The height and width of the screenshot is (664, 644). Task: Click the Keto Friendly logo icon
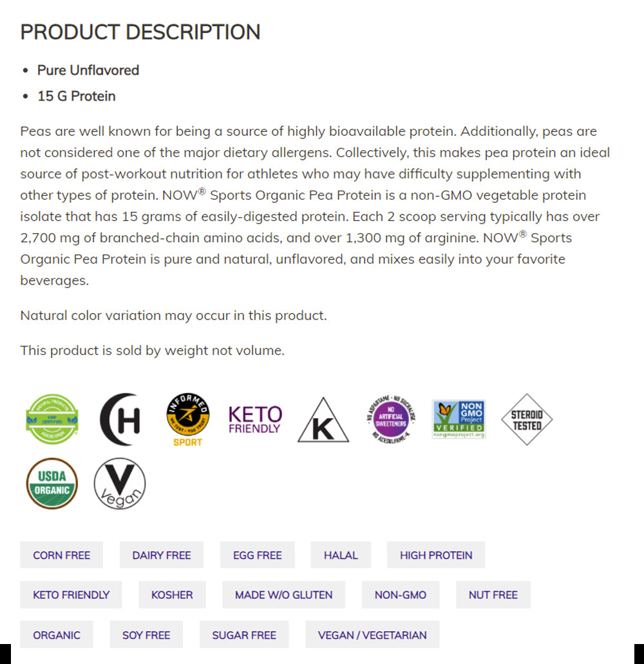tap(255, 419)
